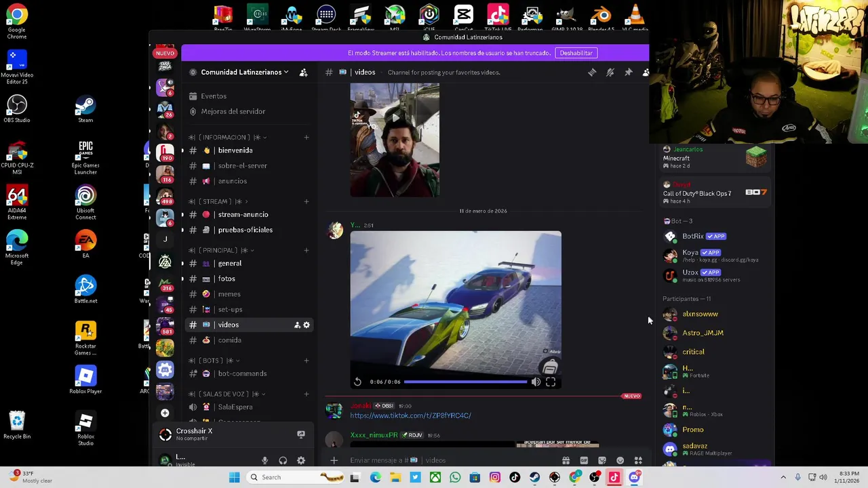Screen dimensions: 868x488
Task: Open emoji picker in message bar
Action: point(620,461)
